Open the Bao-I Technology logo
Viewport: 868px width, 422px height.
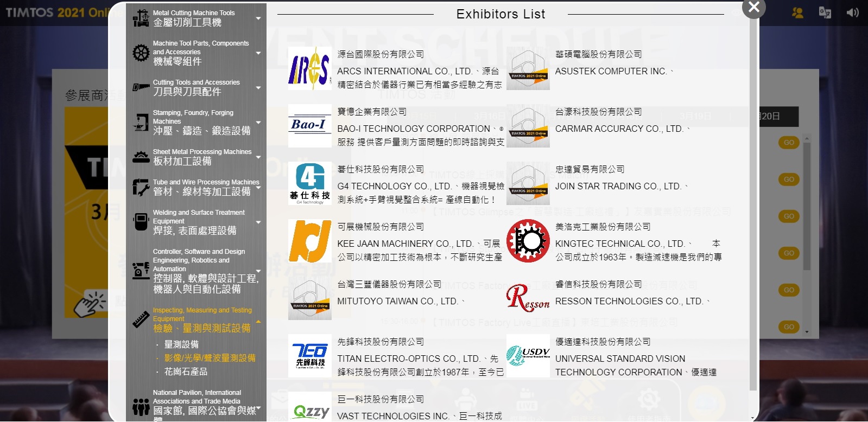[309, 126]
